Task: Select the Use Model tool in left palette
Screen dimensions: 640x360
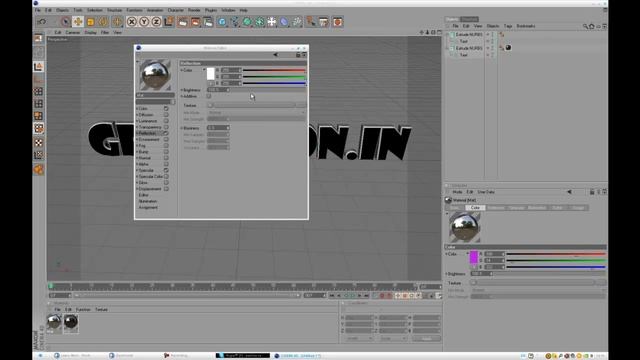Action: (x=38, y=67)
